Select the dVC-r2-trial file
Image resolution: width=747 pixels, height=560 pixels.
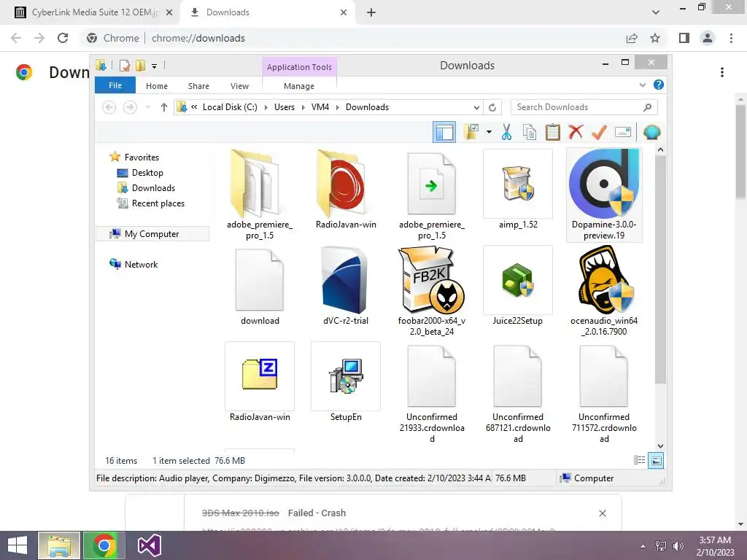pos(346,286)
